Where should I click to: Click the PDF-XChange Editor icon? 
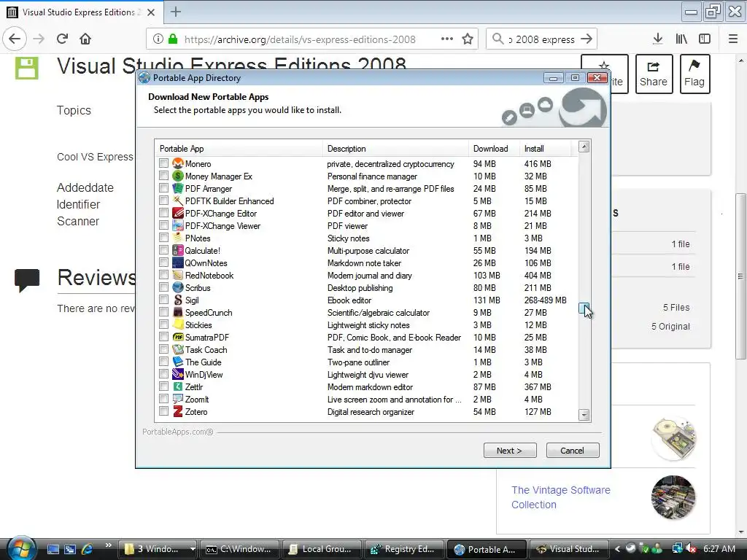178,214
